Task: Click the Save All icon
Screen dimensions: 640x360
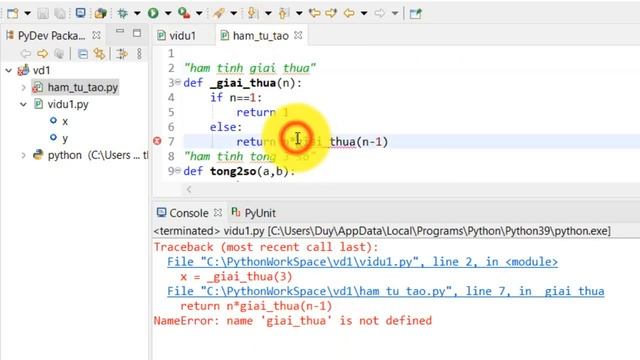Action: pyautogui.click(x=60, y=13)
